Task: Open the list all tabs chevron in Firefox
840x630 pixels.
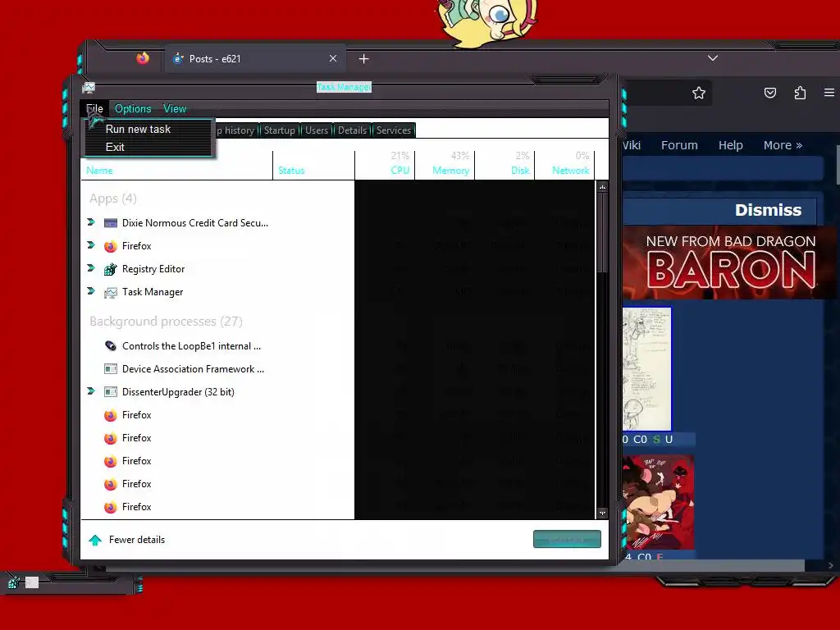Action: tap(713, 58)
